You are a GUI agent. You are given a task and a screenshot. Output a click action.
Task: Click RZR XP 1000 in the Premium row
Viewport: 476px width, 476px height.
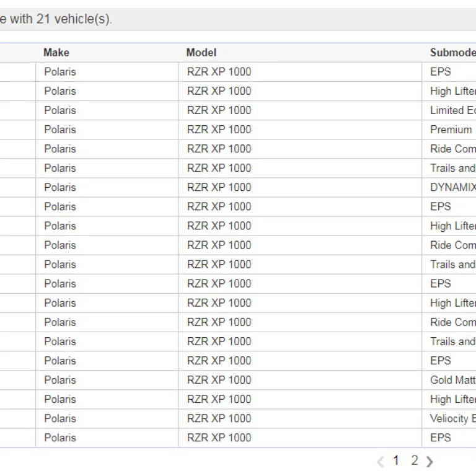pyautogui.click(x=219, y=130)
